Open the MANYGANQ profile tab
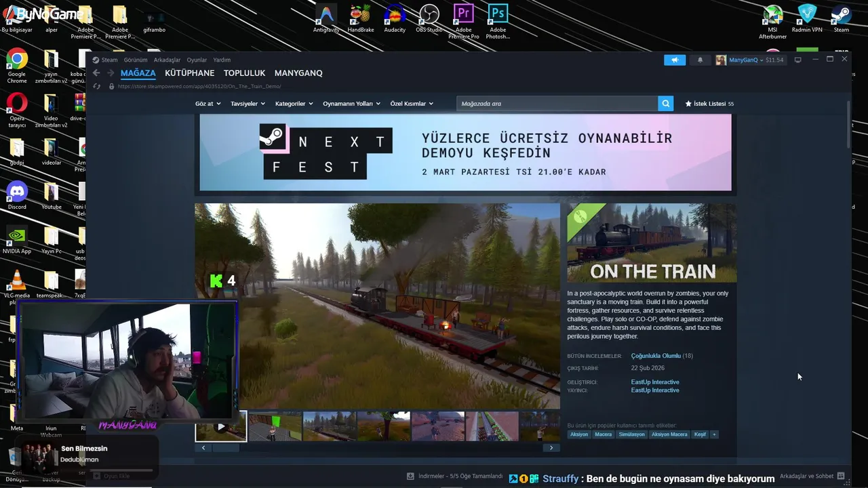Image resolution: width=868 pixels, height=488 pixels. [x=298, y=73]
